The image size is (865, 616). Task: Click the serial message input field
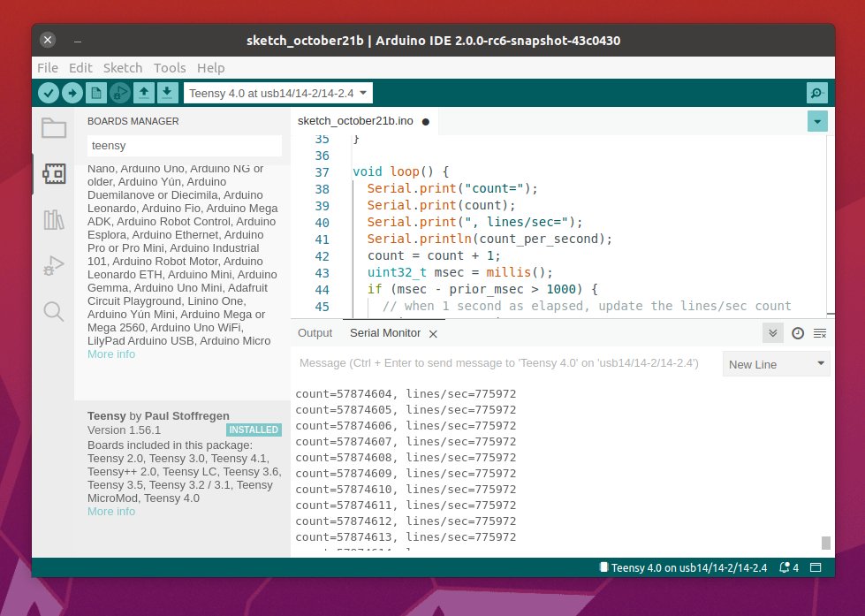506,363
